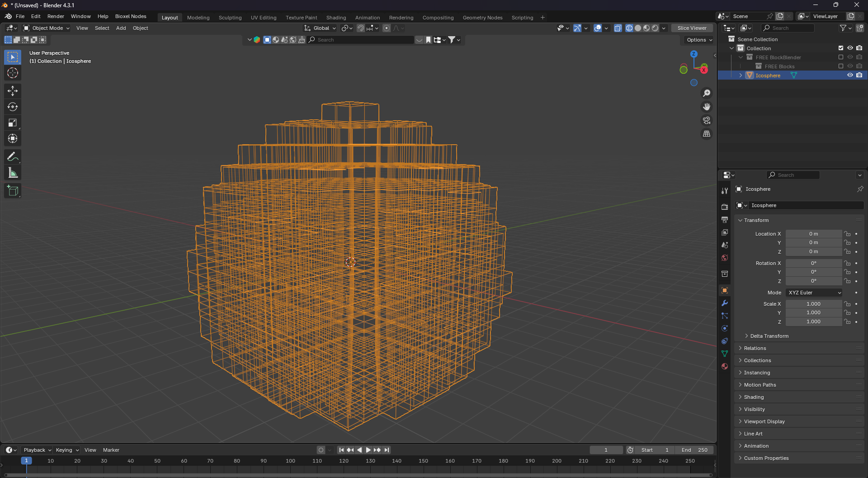Open the Object Mode dropdown
The image size is (868, 478).
(x=47, y=28)
